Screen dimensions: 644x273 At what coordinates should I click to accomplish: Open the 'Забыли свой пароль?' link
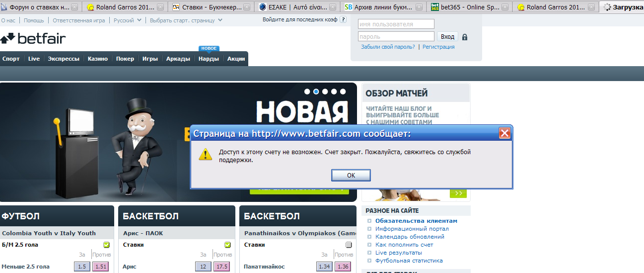[x=388, y=47]
